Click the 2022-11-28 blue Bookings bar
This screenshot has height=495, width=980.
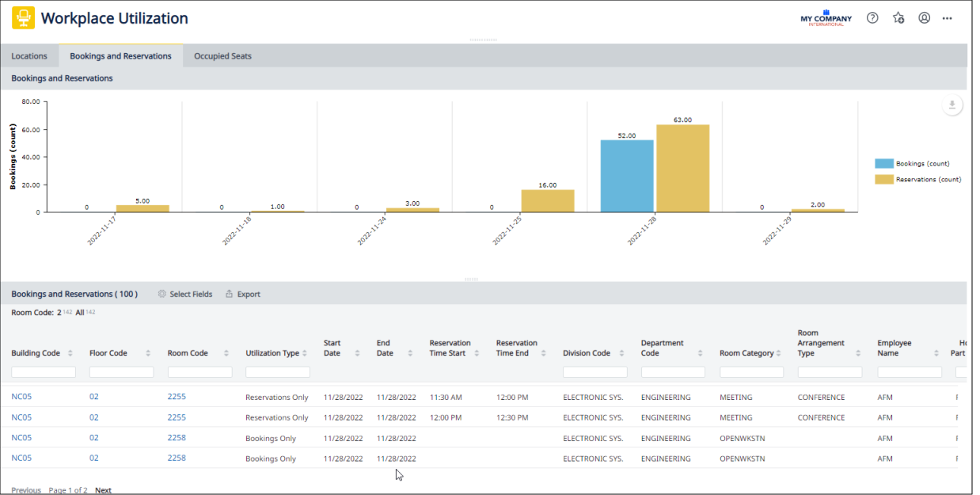coord(626,176)
